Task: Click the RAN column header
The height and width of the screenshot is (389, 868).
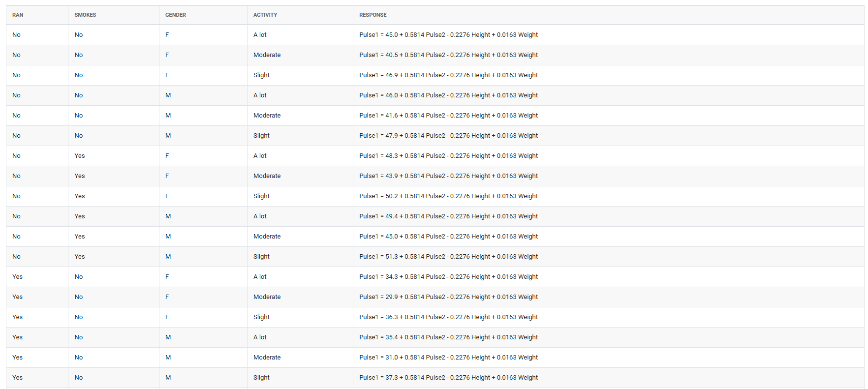Action: tap(18, 15)
